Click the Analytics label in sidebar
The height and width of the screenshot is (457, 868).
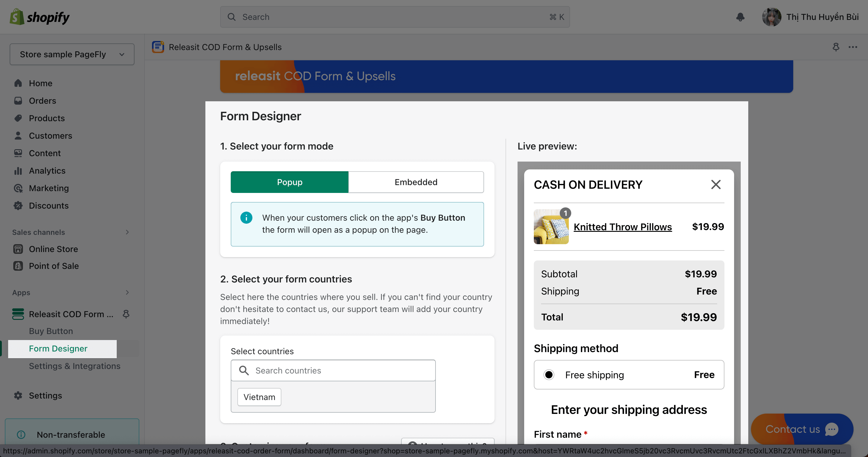47,171
